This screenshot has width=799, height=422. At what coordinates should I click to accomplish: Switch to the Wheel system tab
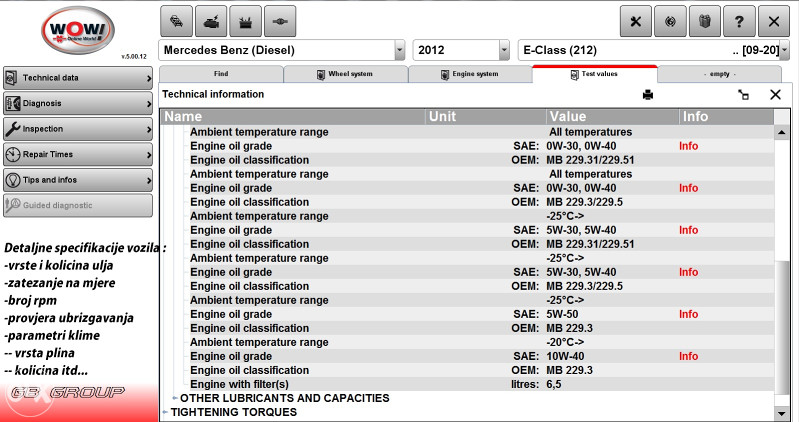click(x=346, y=74)
